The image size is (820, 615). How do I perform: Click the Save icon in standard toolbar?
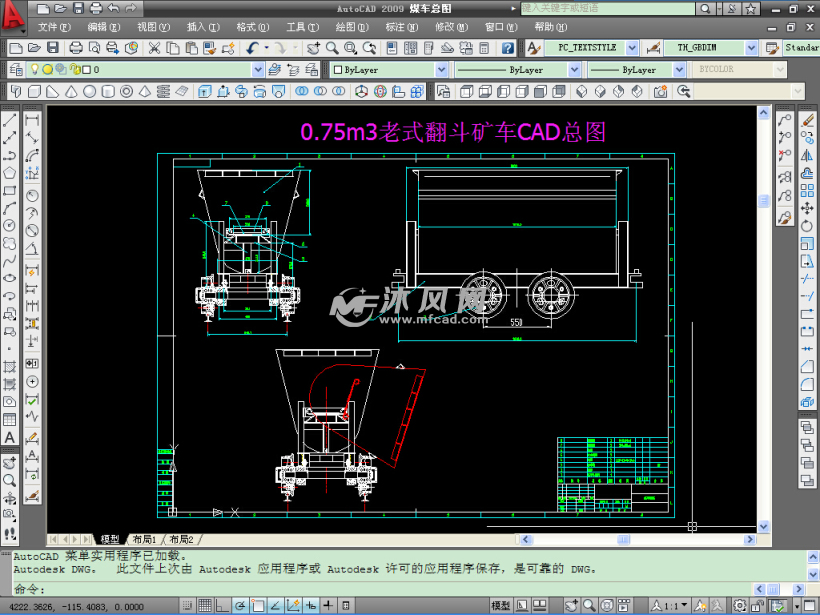coord(53,48)
